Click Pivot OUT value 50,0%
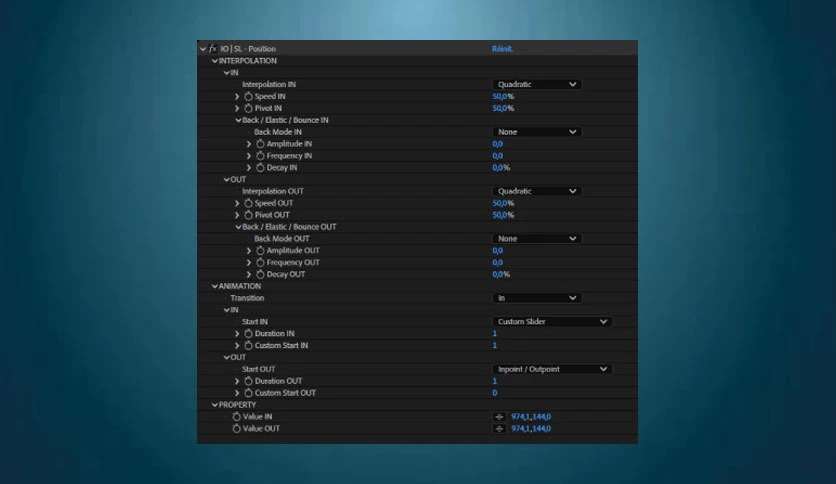This screenshot has height=484, width=836. (503, 215)
